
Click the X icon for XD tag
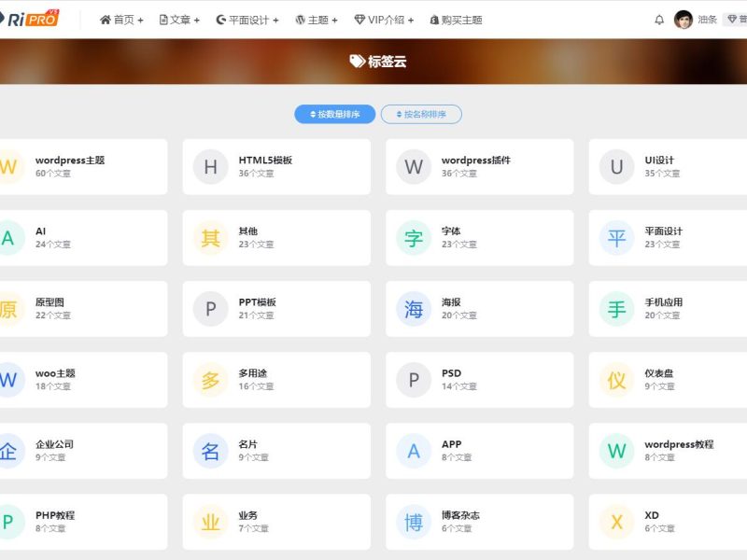pos(616,522)
